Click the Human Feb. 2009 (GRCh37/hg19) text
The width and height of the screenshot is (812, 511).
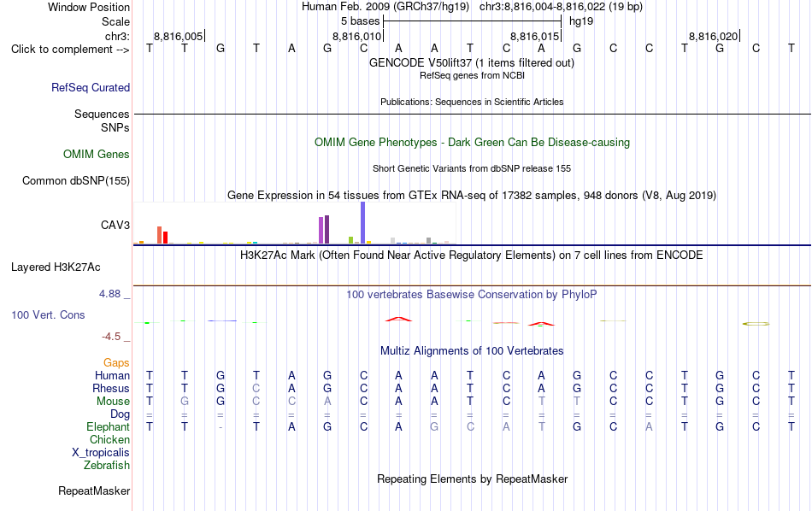385,7
